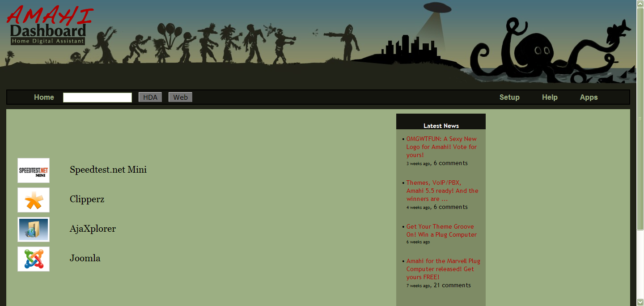The width and height of the screenshot is (644, 306).
Task: Open the AjaXplorer text link
Action: point(93,229)
